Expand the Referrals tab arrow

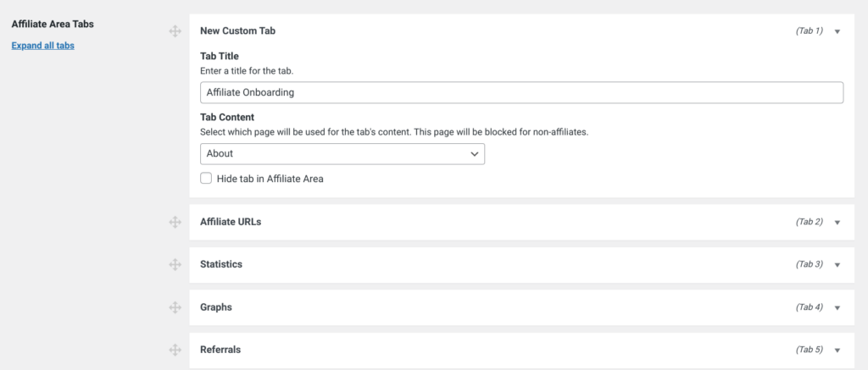click(x=837, y=350)
